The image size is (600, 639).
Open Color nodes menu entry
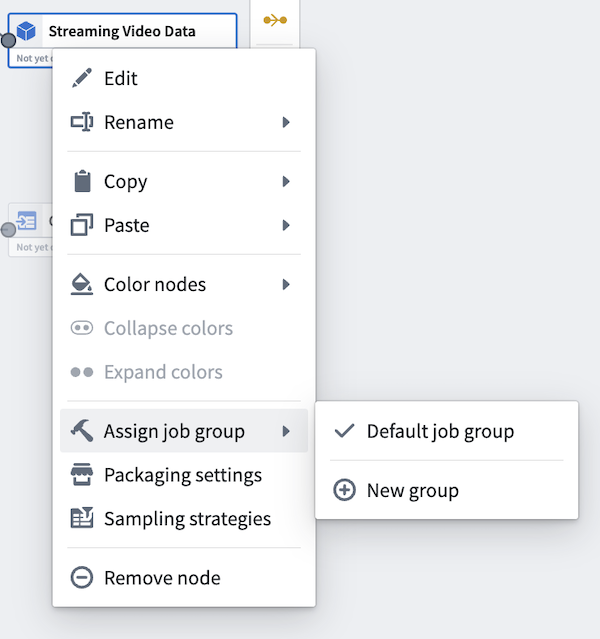point(184,284)
